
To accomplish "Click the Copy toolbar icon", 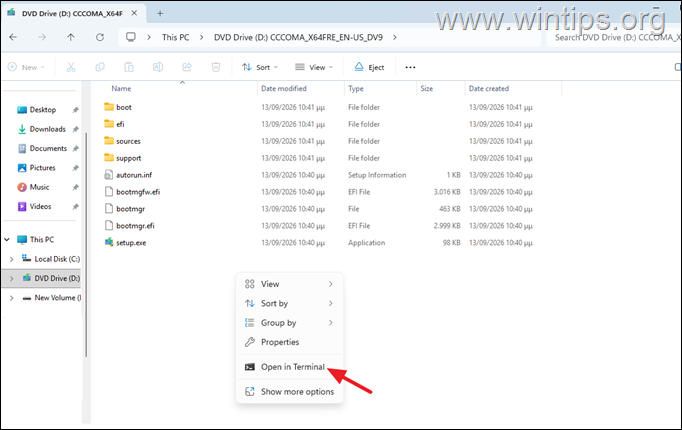I will (100, 67).
